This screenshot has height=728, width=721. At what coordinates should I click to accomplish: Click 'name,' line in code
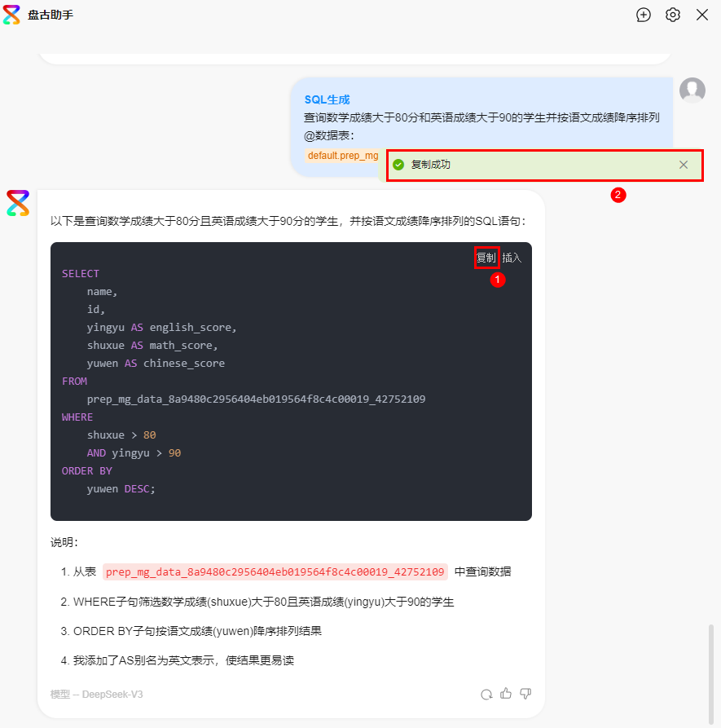(x=102, y=292)
